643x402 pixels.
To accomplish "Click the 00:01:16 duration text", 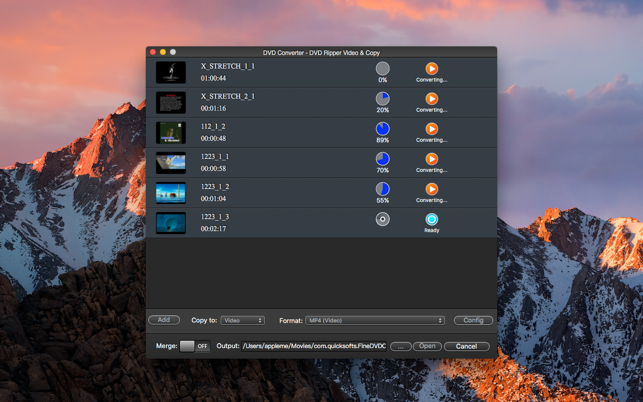I will pyautogui.click(x=213, y=108).
